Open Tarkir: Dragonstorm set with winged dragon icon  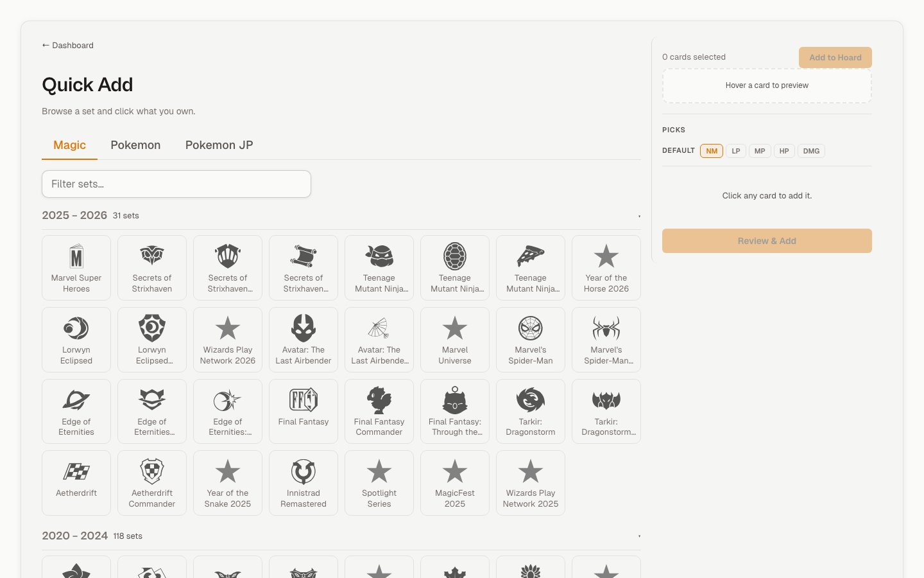click(x=606, y=412)
